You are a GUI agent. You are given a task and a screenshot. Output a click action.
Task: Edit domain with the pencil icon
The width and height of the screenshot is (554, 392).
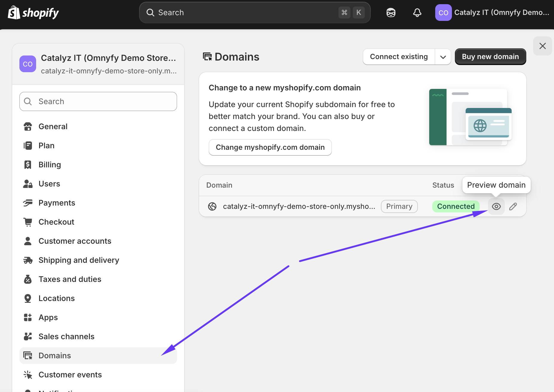513,206
